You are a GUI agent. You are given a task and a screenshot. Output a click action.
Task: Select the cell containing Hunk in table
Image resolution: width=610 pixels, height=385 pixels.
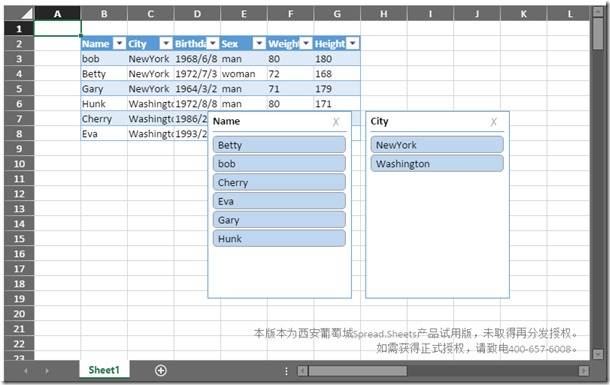104,104
